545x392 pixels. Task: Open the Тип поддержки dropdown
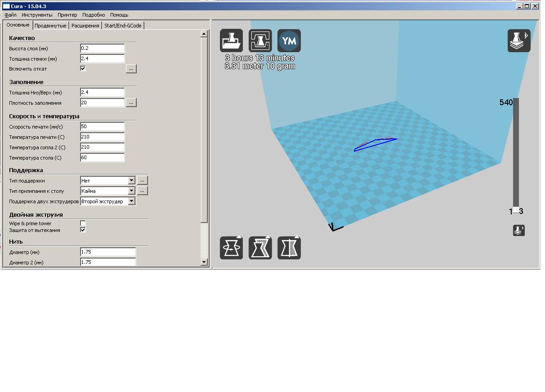(x=131, y=181)
